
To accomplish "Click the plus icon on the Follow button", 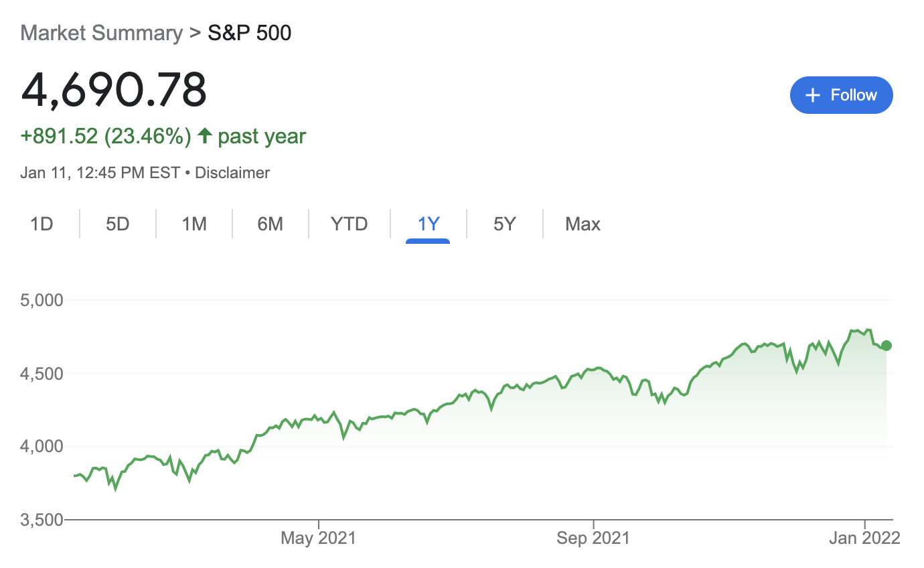I will pyautogui.click(x=812, y=95).
